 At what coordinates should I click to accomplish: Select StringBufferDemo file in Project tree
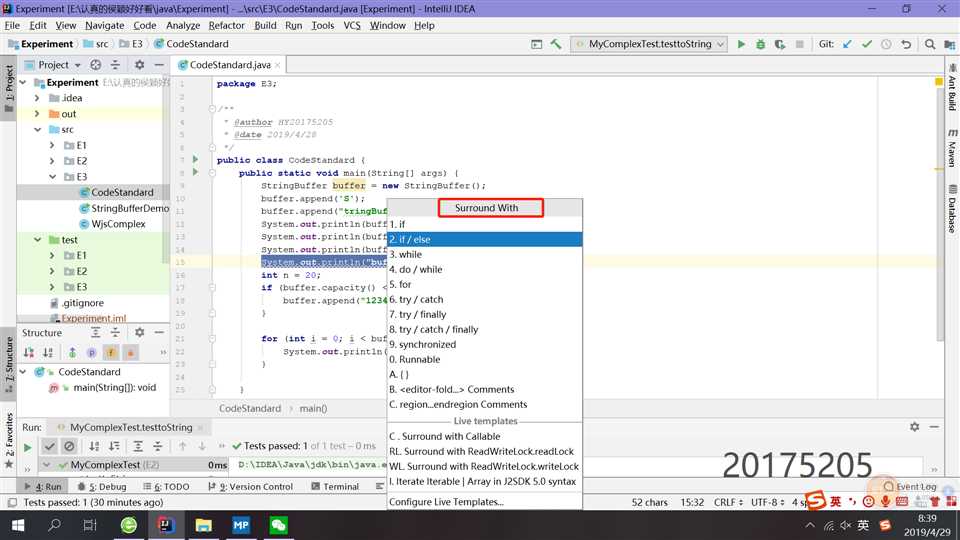(x=124, y=208)
